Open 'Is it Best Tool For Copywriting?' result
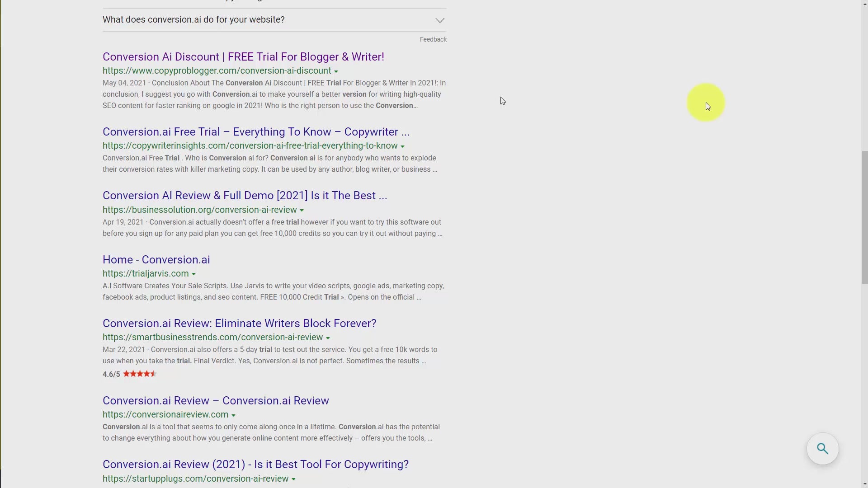The image size is (868, 488). [255, 465]
